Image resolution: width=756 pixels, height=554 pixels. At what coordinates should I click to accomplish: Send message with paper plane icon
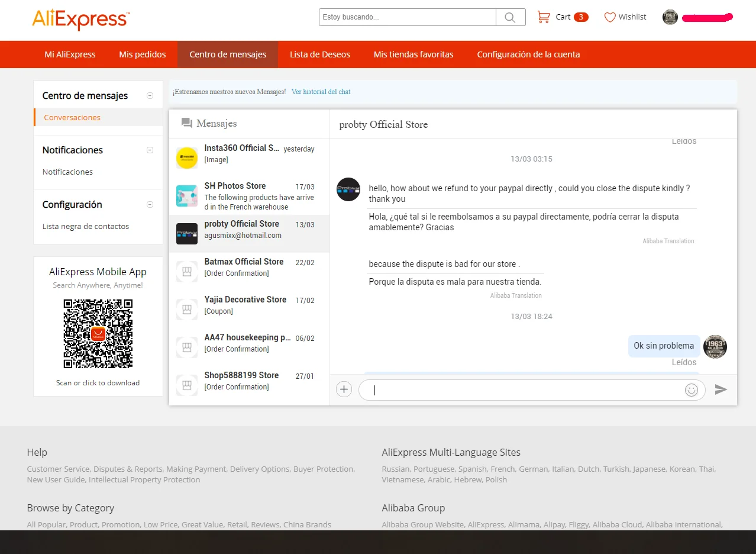tap(721, 389)
